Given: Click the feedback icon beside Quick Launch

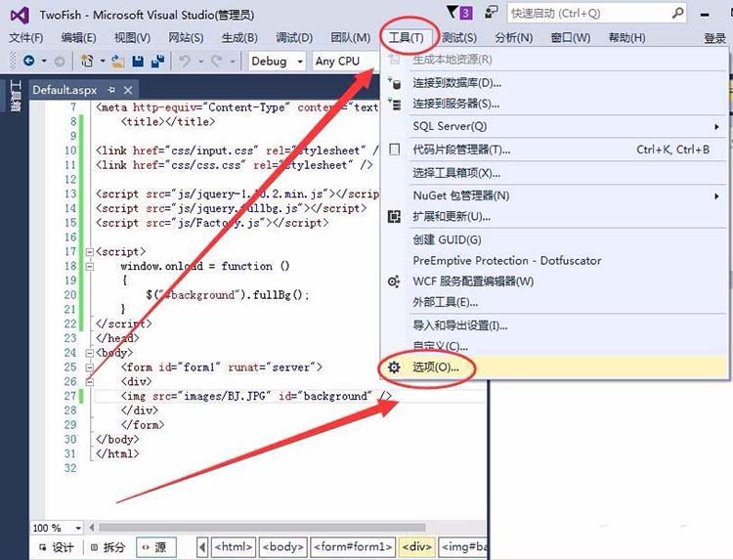Looking at the screenshot, I should [491, 12].
